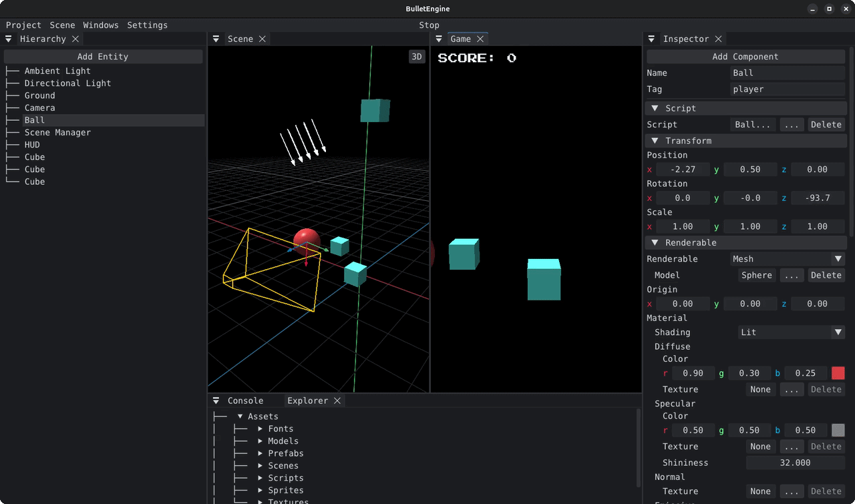Open the Hierarchy panel dropdown triangle
The image size is (855, 504).
(9, 39)
